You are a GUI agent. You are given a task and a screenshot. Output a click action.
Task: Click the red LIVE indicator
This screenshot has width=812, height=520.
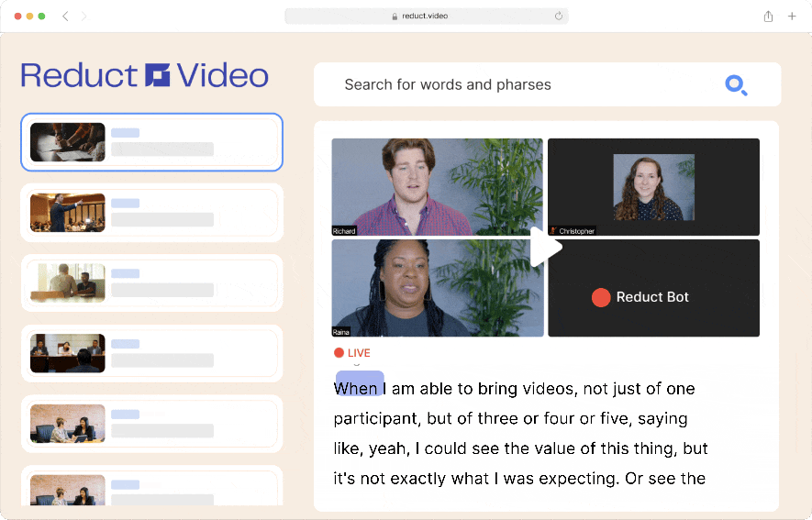coord(352,353)
